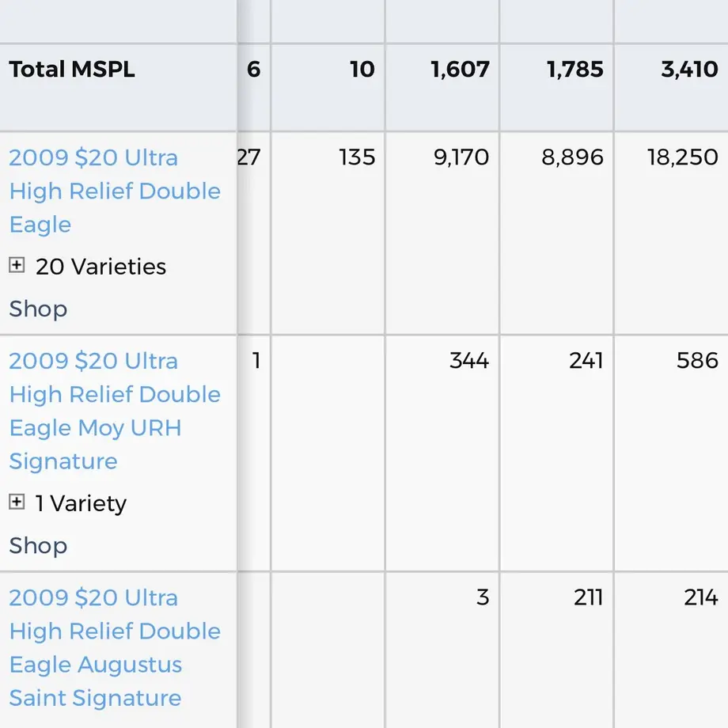Click Shop under the 20 Varieties row

38,309
